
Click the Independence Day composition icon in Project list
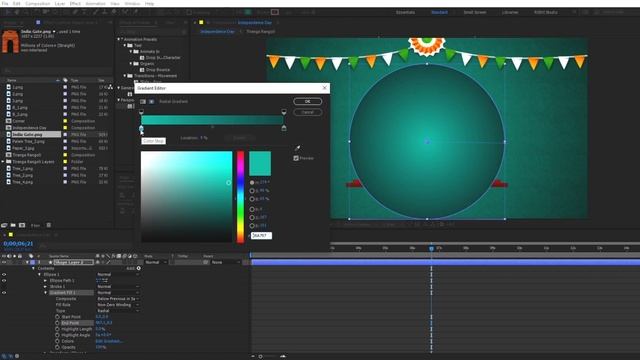(x=9, y=128)
